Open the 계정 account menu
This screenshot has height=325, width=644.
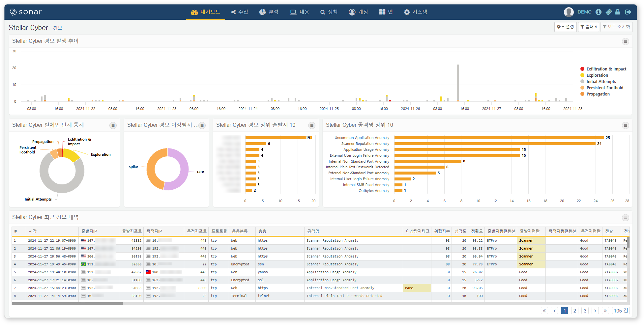tap(358, 12)
